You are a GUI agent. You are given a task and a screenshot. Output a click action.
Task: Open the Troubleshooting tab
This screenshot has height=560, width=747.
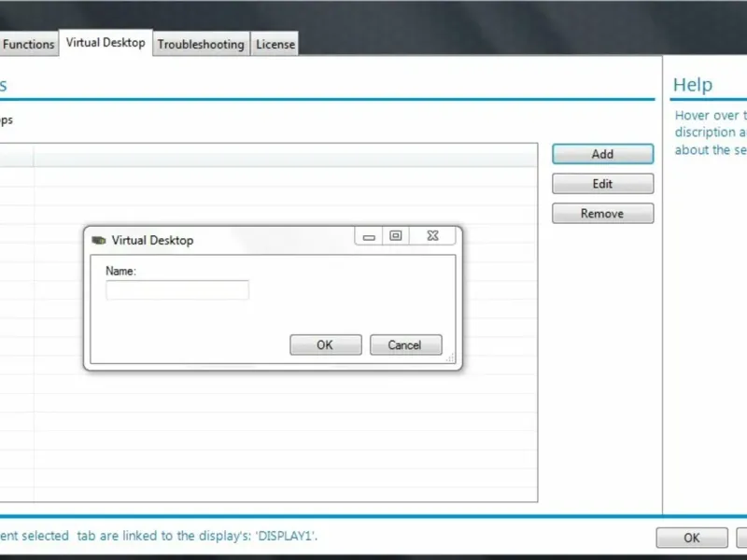pos(201,44)
